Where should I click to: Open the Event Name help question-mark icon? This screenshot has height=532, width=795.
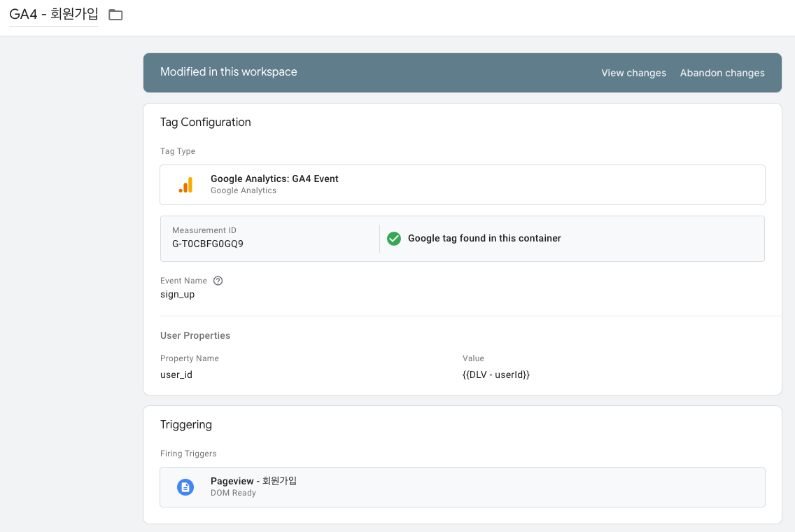(x=218, y=281)
